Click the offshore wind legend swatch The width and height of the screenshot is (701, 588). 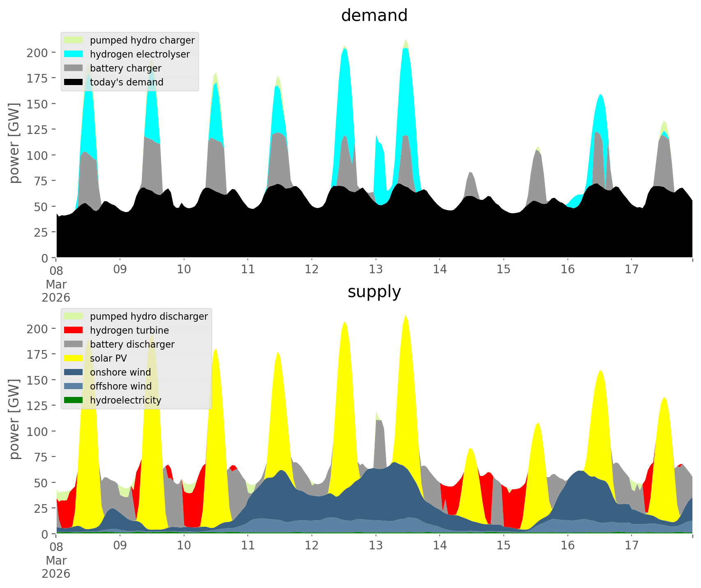(74, 386)
